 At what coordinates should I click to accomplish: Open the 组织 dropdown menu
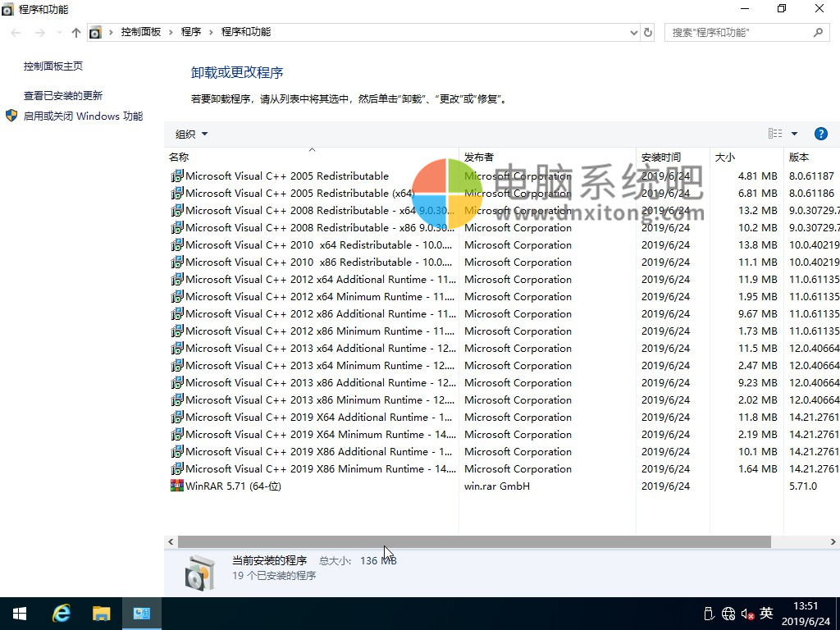click(191, 134)
